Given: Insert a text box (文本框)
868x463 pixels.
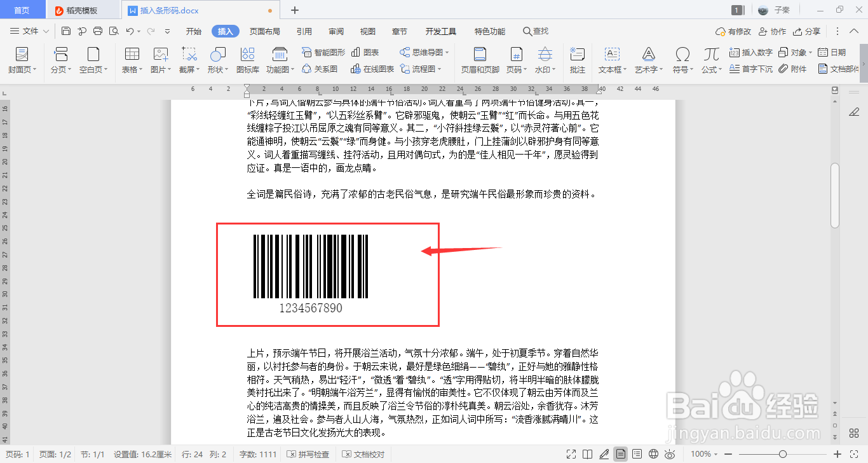Looking at the screenshot, I should 613,61.
